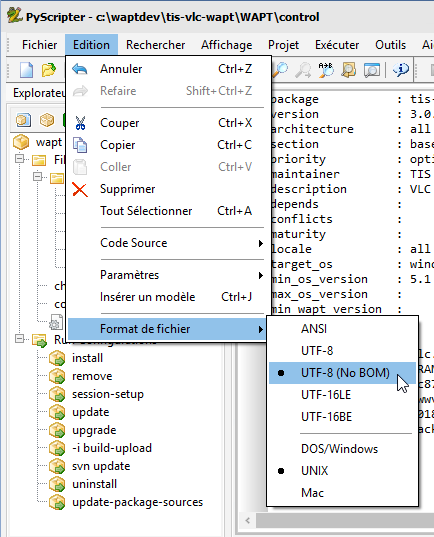
Task: Open the Projet menu
Action: [284, 45]
